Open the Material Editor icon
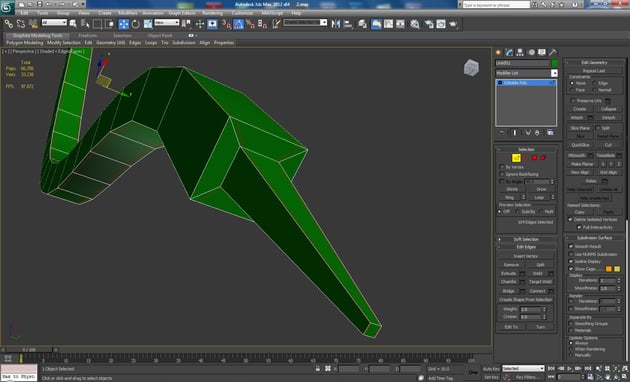Image resolution: width=630 pixels, height=382 pixels. coord(415,24)
